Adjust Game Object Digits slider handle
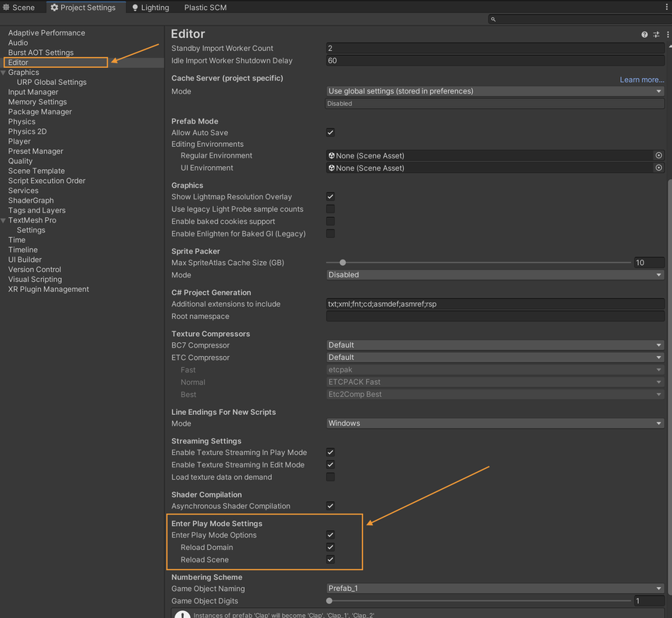The image size is (672, 618). tap(329, 601)
